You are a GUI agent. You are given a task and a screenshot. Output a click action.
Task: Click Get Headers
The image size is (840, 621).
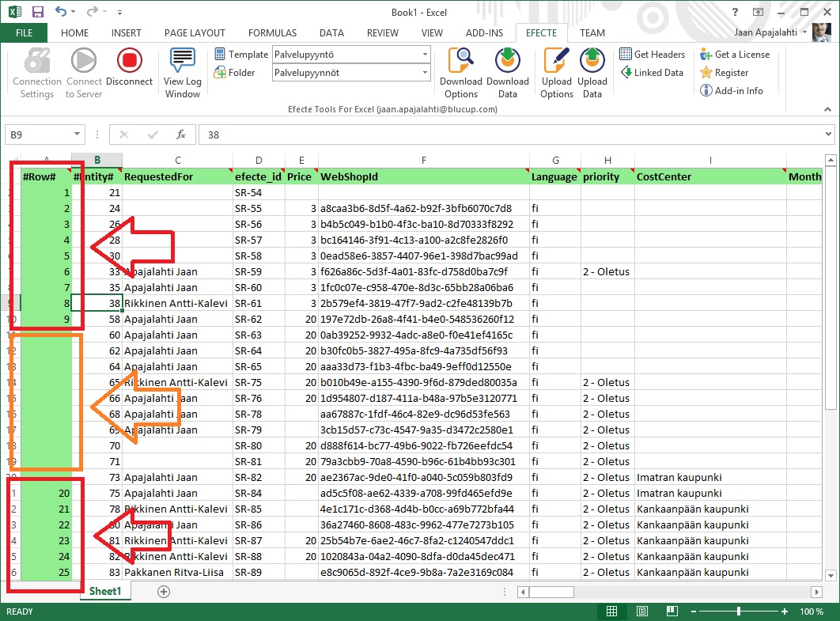point(653,54)
